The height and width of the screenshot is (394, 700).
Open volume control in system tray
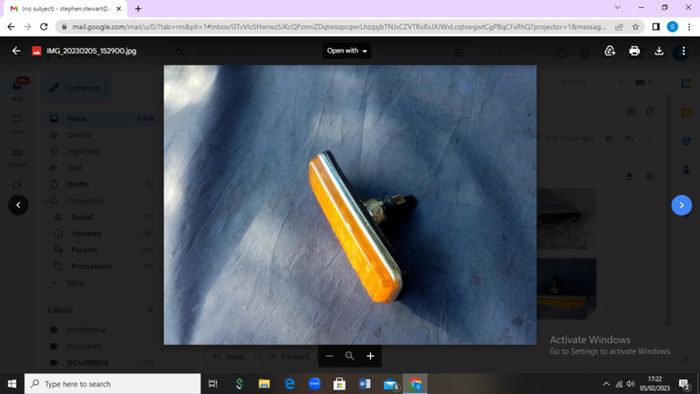click(630, 384)
